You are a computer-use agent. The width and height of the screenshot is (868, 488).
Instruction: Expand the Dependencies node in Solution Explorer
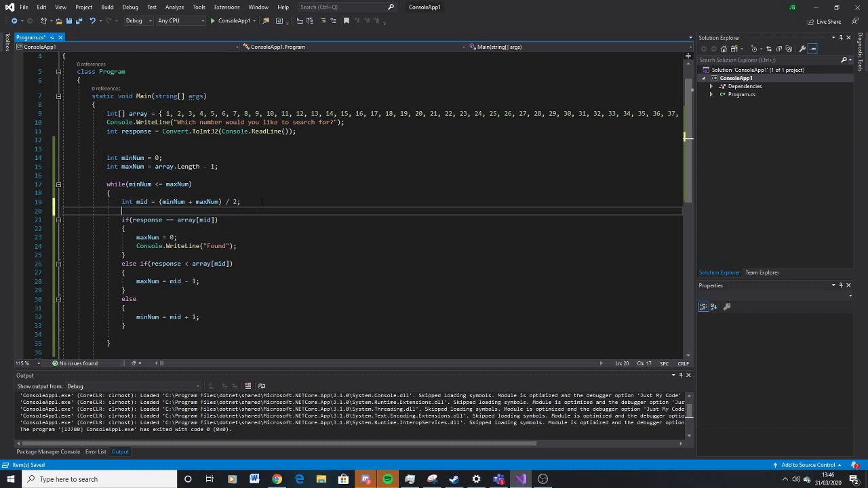point(711,87)
